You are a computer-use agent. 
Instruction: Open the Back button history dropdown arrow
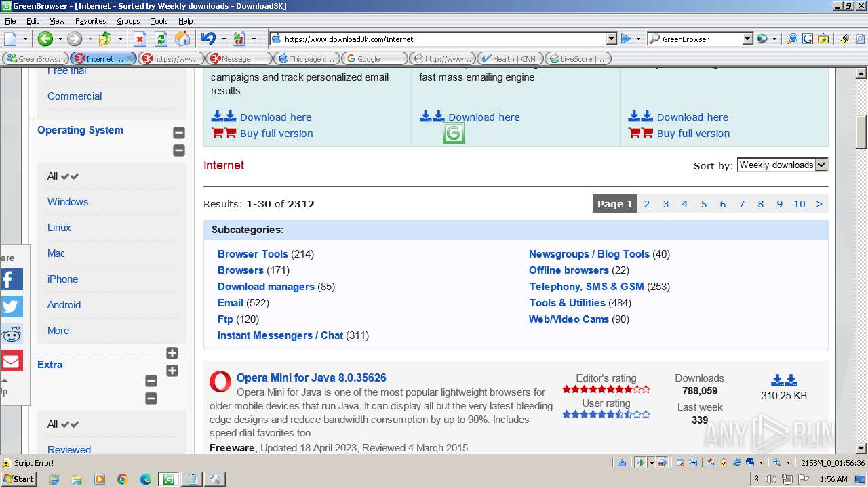pyautogui.click(x=59, y=39)
